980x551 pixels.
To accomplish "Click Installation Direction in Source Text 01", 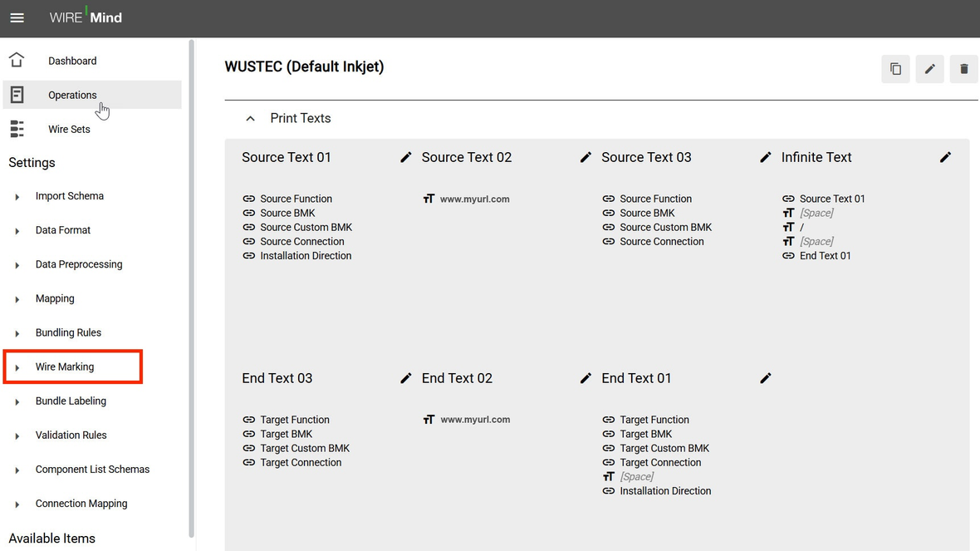I will click(306, 256).
